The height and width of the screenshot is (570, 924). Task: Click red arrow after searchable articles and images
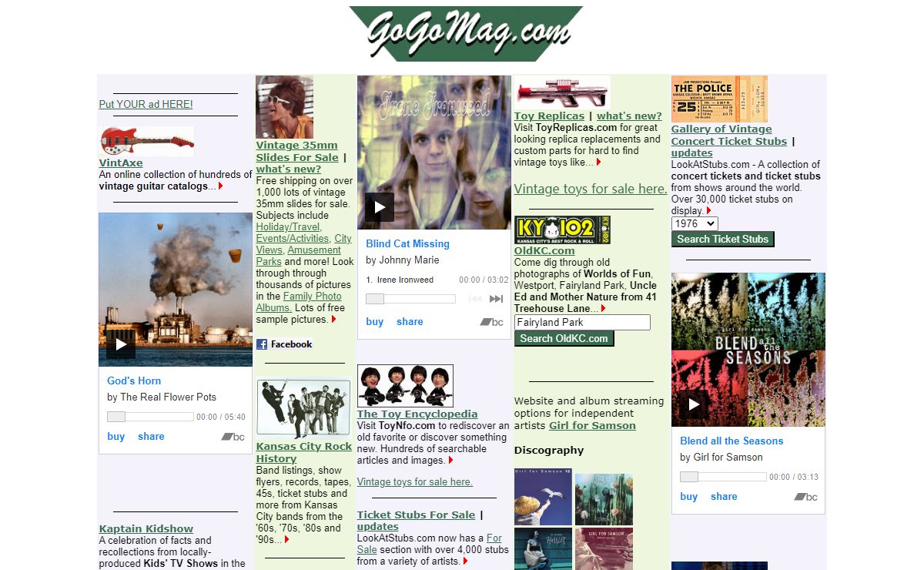pyautogui.click(x=450, y=460)
